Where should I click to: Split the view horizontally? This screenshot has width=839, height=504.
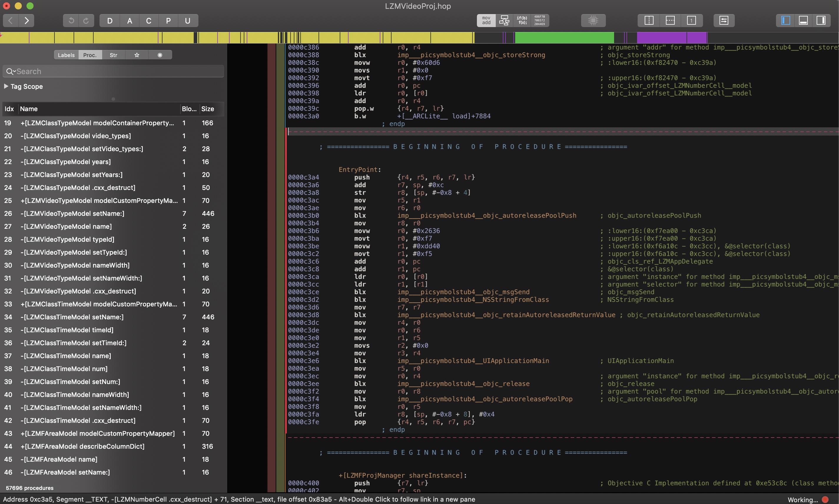(x=670, y=20)
